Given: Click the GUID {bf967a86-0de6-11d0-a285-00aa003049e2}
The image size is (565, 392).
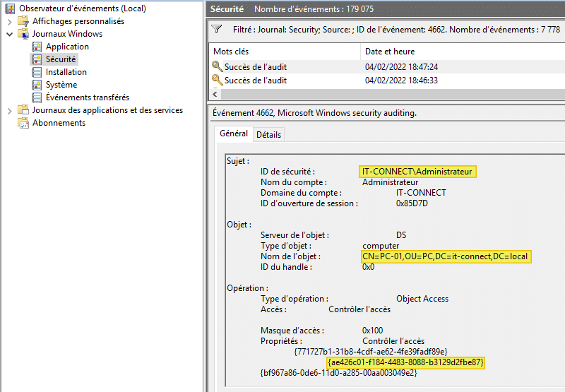Looking at the screenshot, I should pos(338,373).
